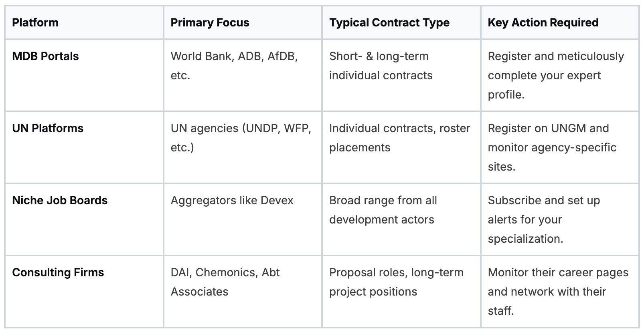Click the DAI, Chemonics, Abt Associates cell
The height and width of the screenshot is (334, 644).
225,282
